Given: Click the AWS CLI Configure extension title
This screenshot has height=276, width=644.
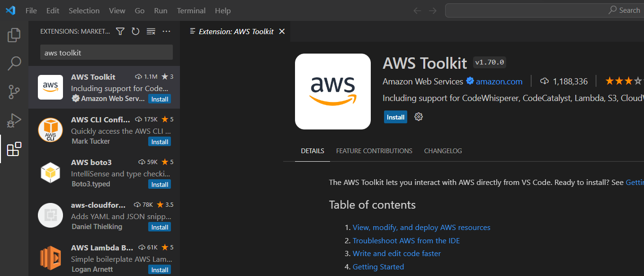Looking at the screenshot, I should click(100, 120).
